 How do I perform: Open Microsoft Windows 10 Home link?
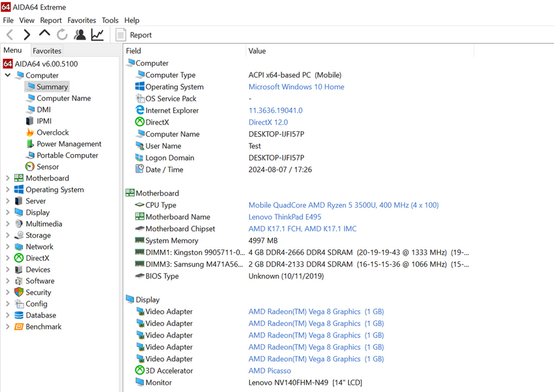(x=296, y=87)
